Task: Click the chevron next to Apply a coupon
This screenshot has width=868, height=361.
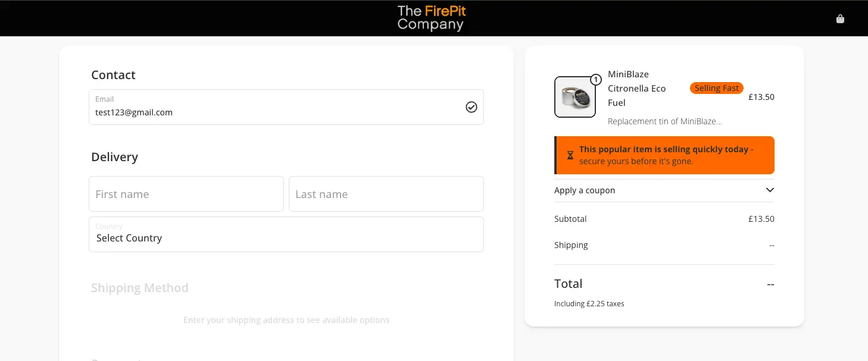Action: pos(770,190)
